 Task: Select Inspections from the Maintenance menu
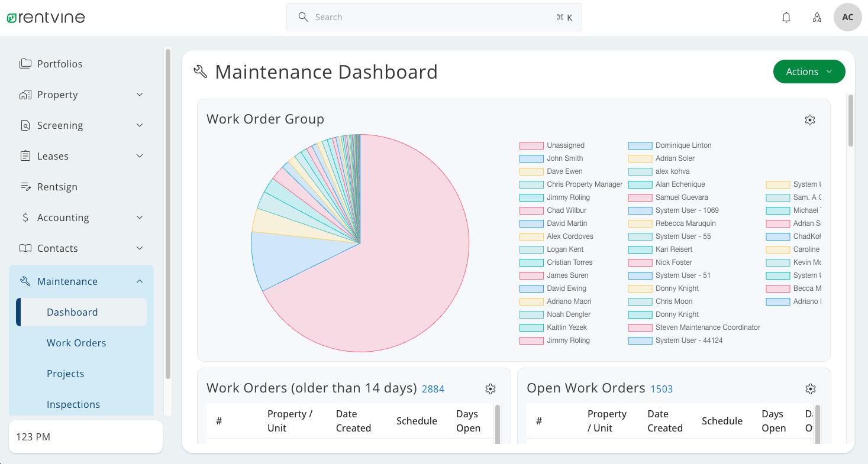73,404
